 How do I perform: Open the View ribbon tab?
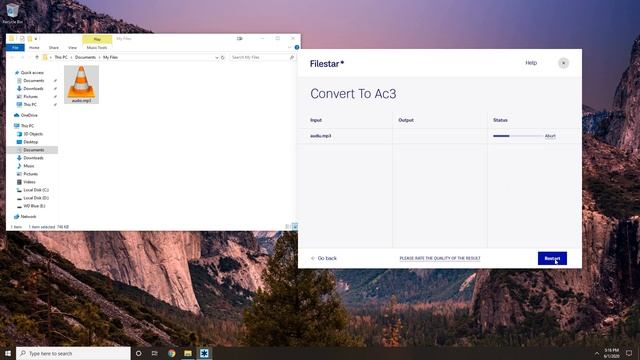coord(72,48)
